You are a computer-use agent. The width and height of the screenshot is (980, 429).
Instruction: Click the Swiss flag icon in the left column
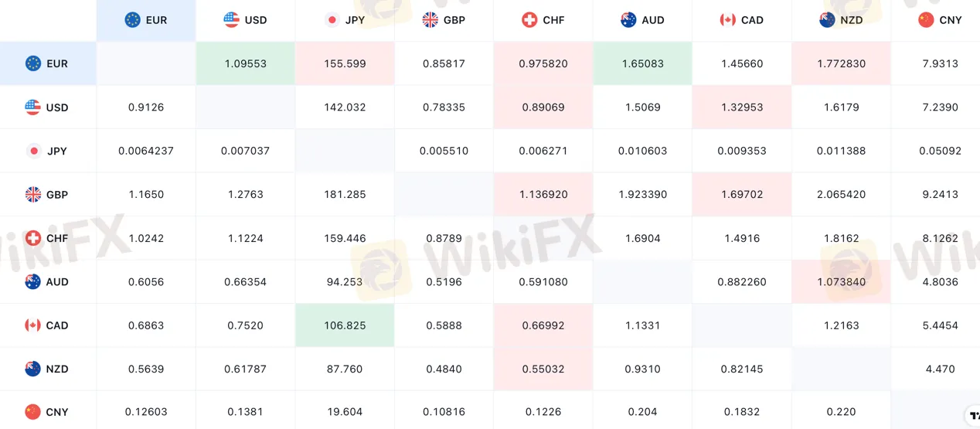coord(32,238)
